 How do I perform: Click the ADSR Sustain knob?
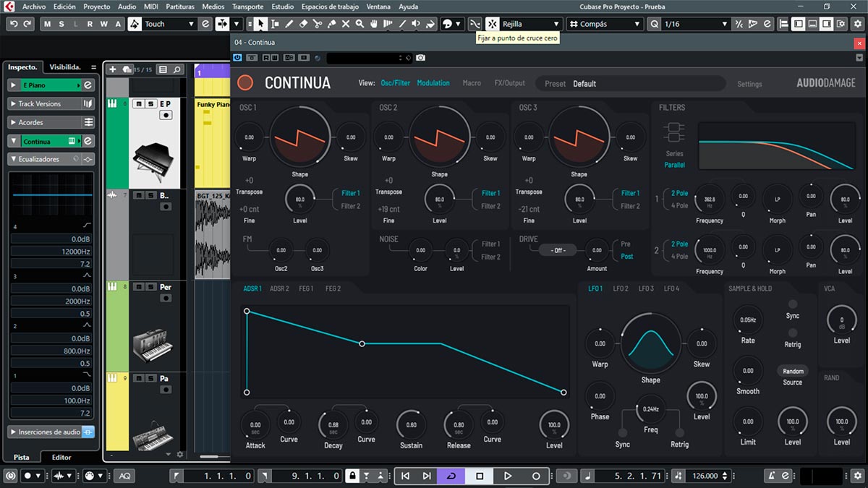(411, 424)
